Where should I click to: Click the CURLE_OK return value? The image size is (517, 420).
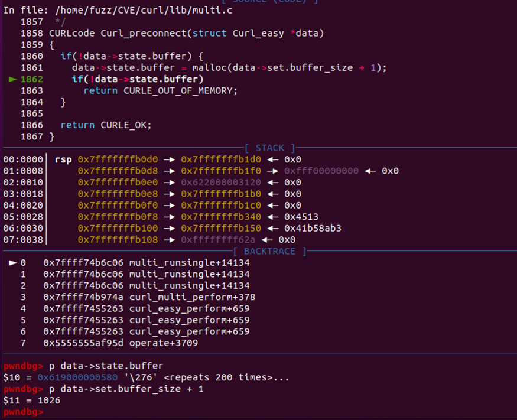click(x=125, y=125)
